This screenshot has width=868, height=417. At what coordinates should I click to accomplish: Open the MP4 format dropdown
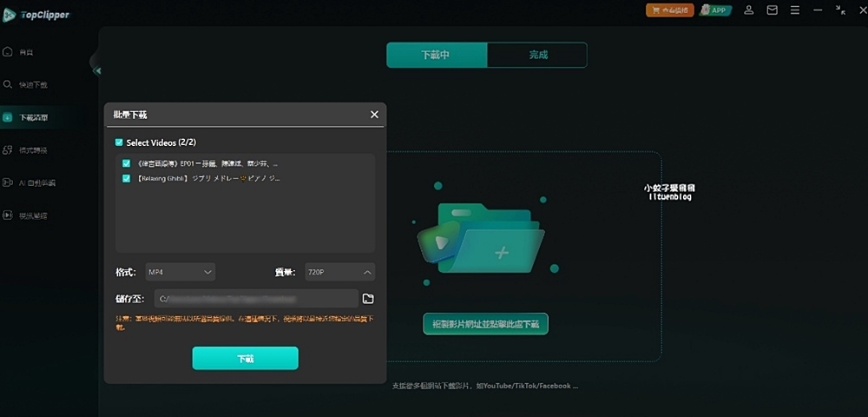point(181,272)
